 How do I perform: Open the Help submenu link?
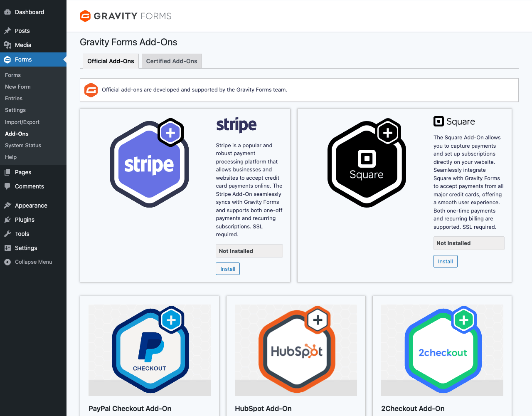click(x=11, y=157)
